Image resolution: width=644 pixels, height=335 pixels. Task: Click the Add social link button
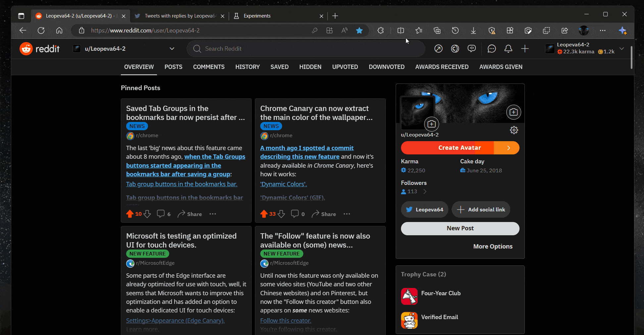click(481, 209)
